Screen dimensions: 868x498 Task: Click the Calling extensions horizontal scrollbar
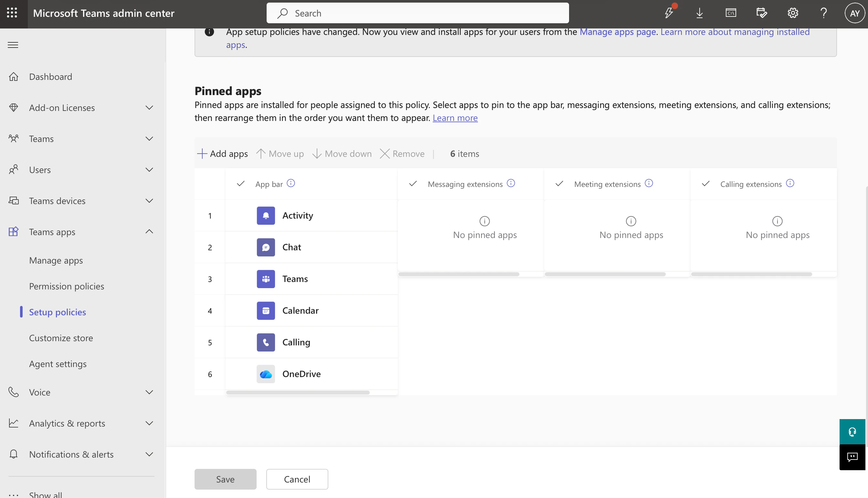pos(751,274)
